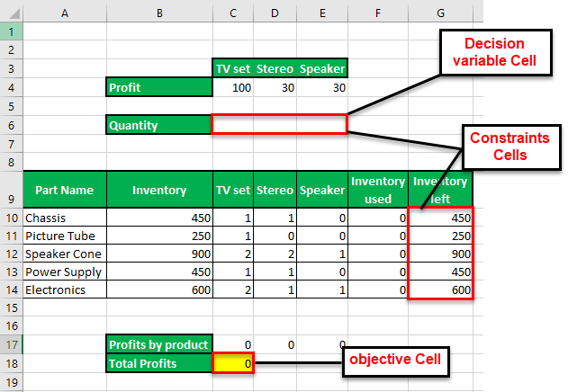The image size is (568, 392).
Task: Click the TV set header in row 3
Action: click(233, 68)
